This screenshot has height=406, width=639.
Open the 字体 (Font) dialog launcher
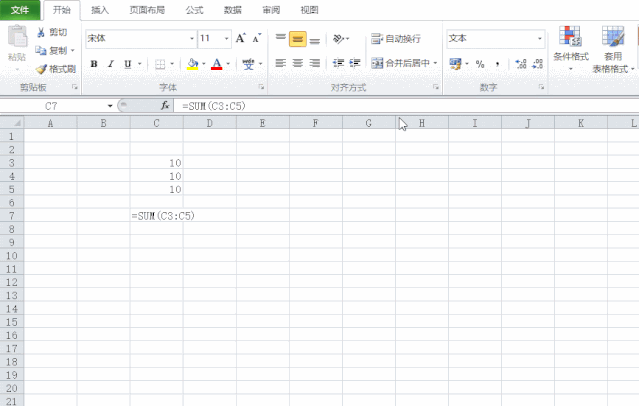tap(261, 87)
